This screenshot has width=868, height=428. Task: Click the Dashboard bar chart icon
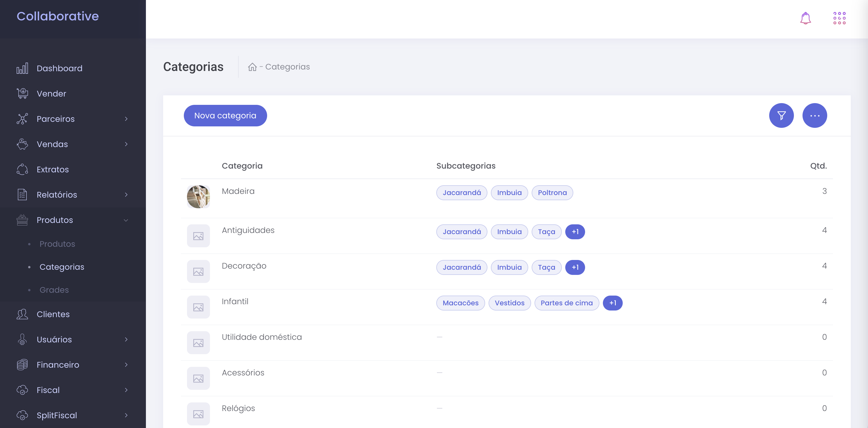22,68
